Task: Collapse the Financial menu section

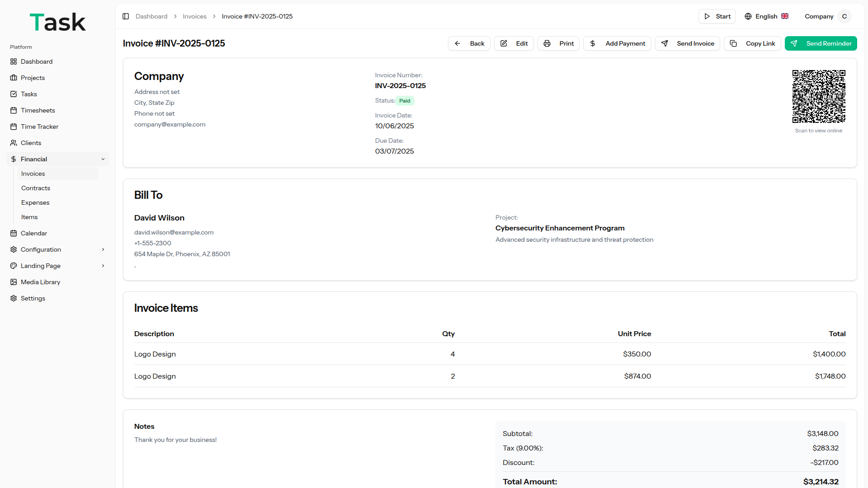Action: point(103,159)
